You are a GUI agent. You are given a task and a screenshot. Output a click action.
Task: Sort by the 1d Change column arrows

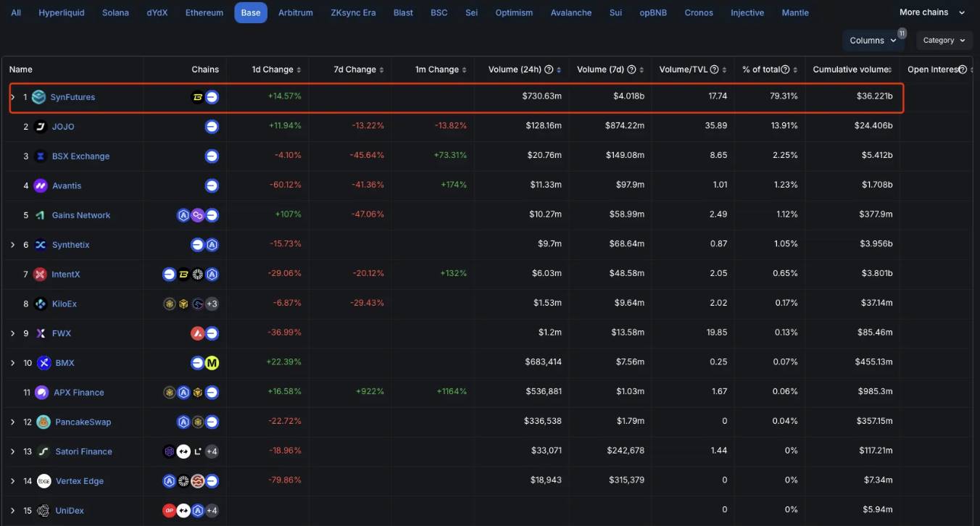[x=299, y=70]
